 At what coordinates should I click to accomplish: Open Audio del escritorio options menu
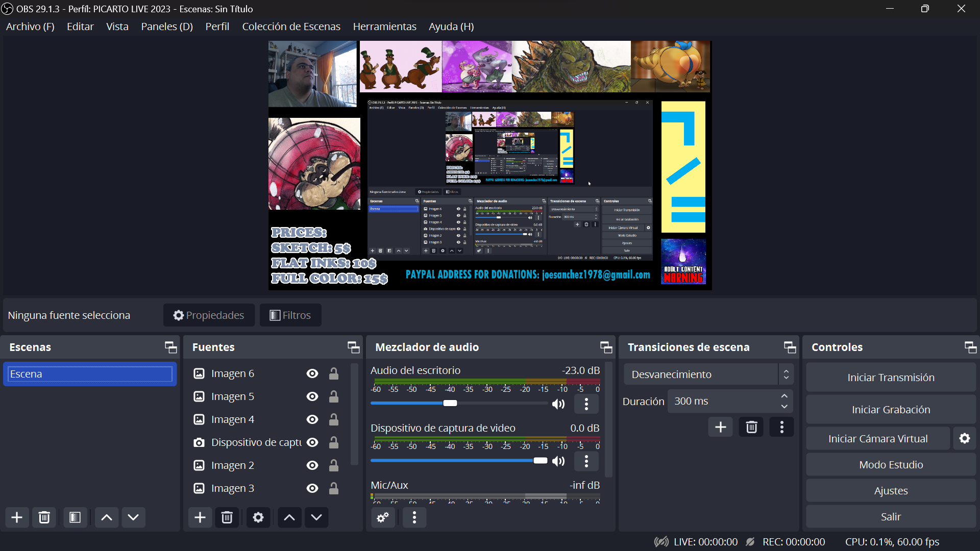click(x=586, y=404)
